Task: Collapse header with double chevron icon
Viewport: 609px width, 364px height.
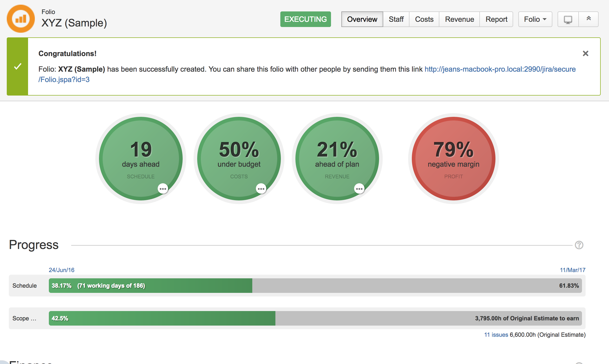Action: click(588, 19)
